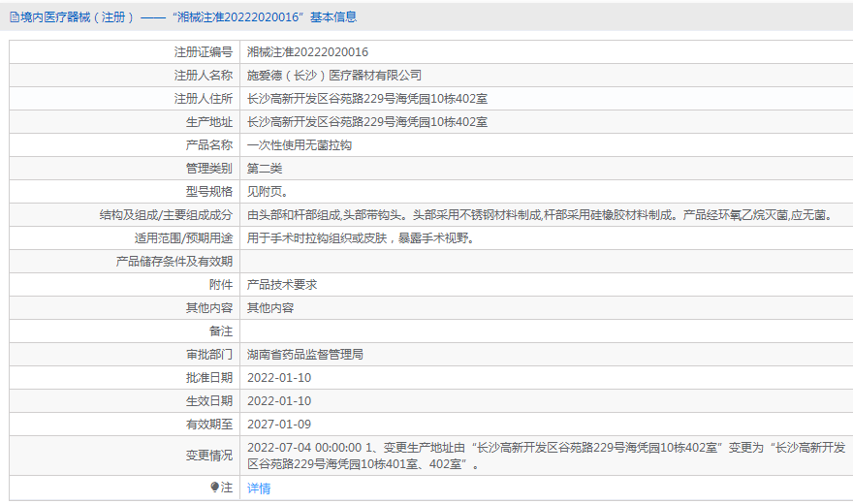
Task: Click the 结构及组成/主要组成成分 label
Action: (166, 215)
